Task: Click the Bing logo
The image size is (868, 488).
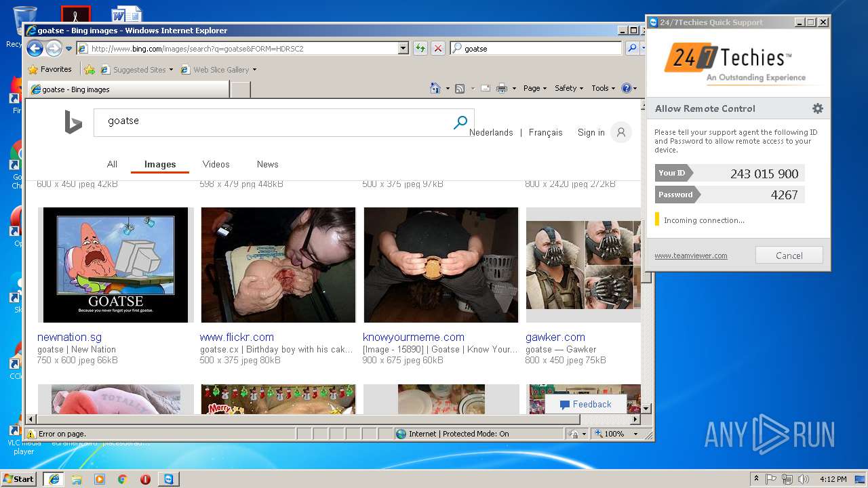Action: (73, 122)
